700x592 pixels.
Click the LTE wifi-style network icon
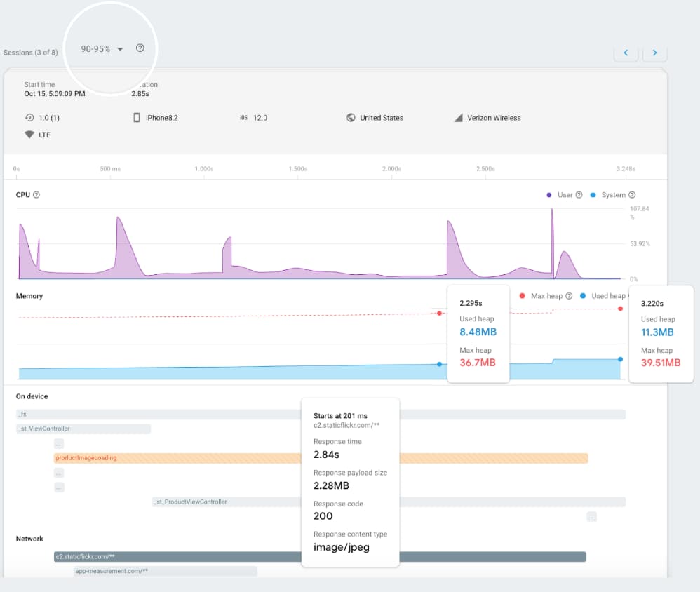click(29, 135)
